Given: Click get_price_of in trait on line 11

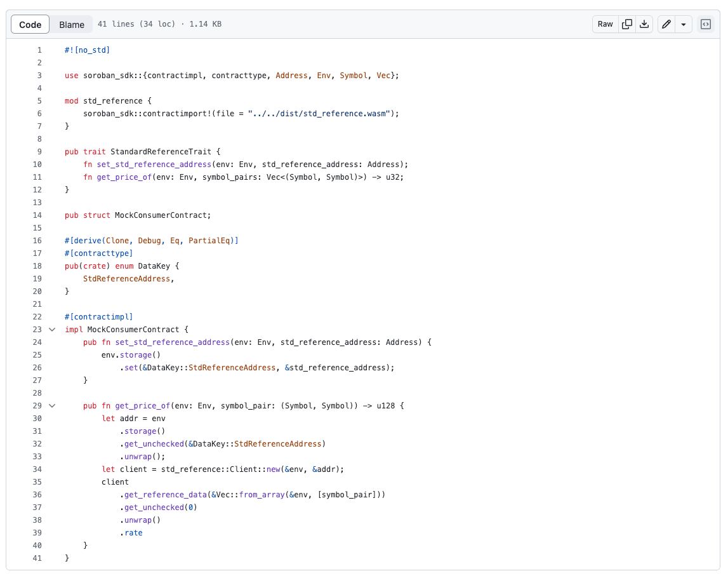Looking at the screenshot, I should point(124,177).
